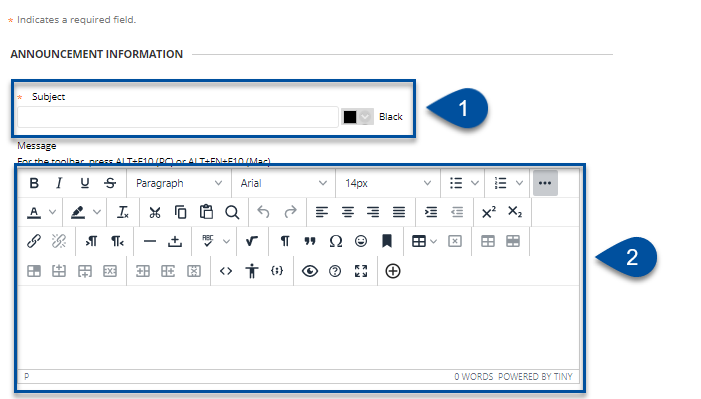Redo the last action
This screenshot has width=701, height=399.
pos(291,212)
